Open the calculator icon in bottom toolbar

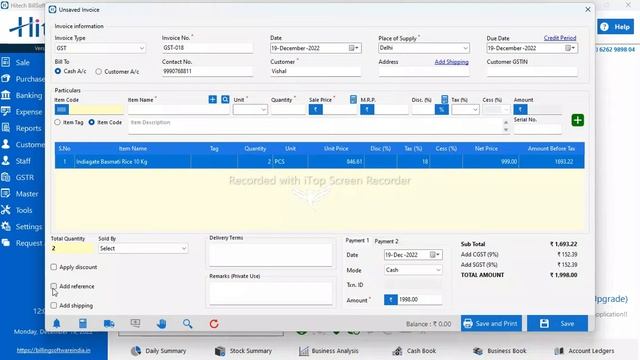point(83,324)
